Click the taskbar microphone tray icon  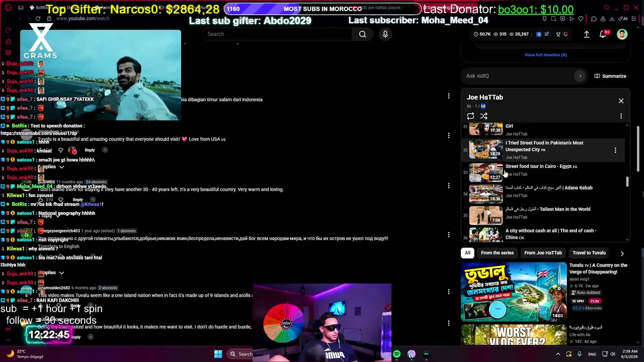(580, 354)
